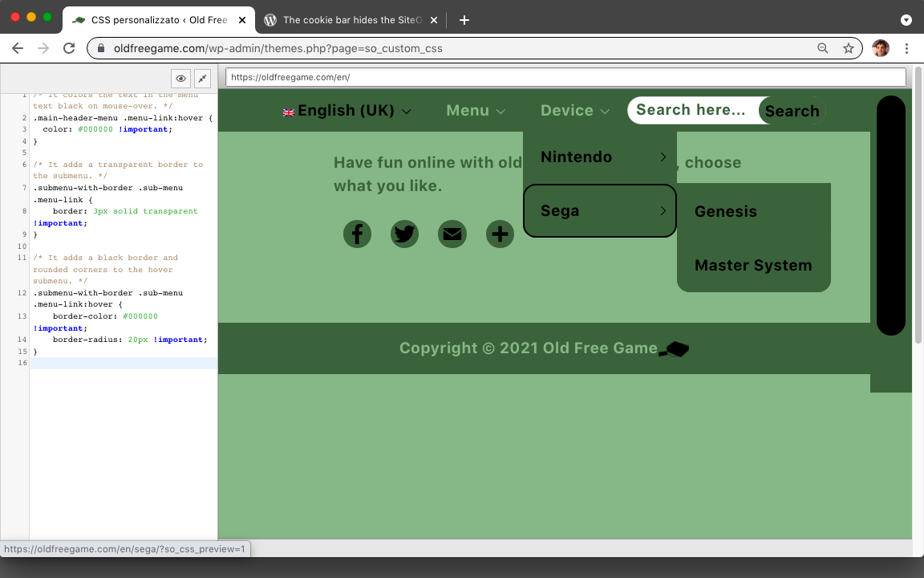The height and width of the screenshot is (578, 924).
Task: Go back in browser history
Action: point(18,48)
